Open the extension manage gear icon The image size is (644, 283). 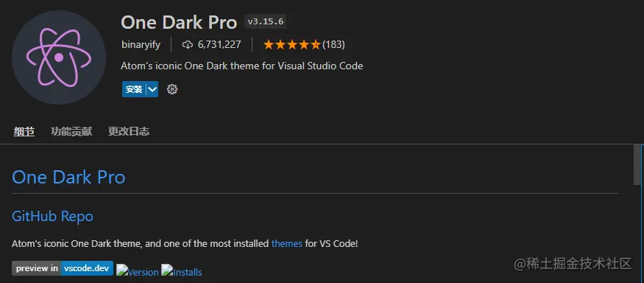tap(172, 89)
